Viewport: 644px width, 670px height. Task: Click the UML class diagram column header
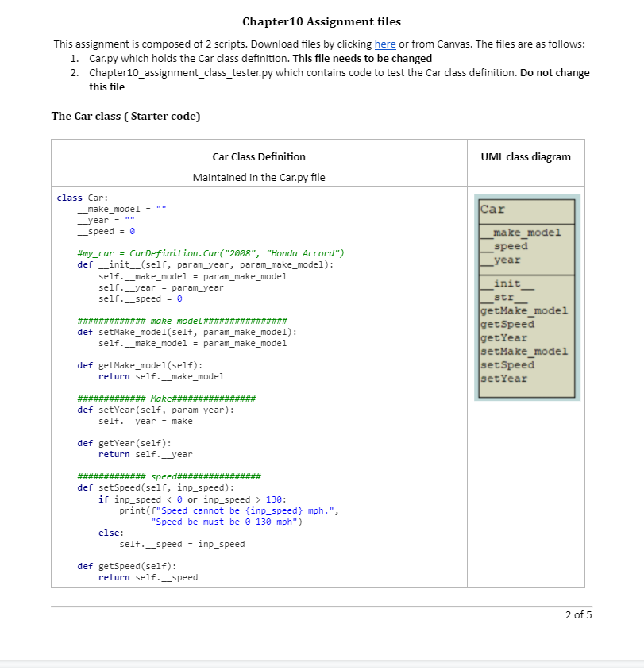click(x=526, y=156)
